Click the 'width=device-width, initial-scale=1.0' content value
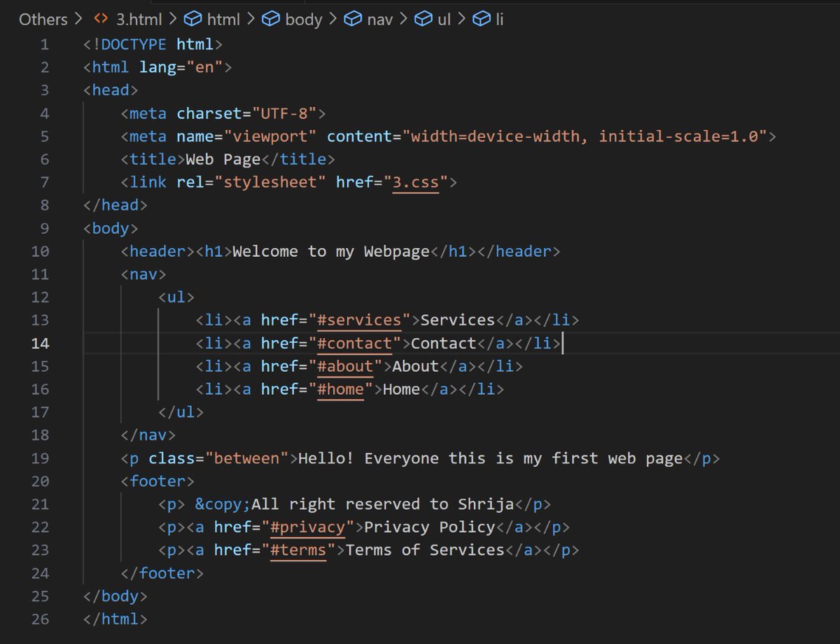This screenshot has width=840, height=644. click(584, 136)
